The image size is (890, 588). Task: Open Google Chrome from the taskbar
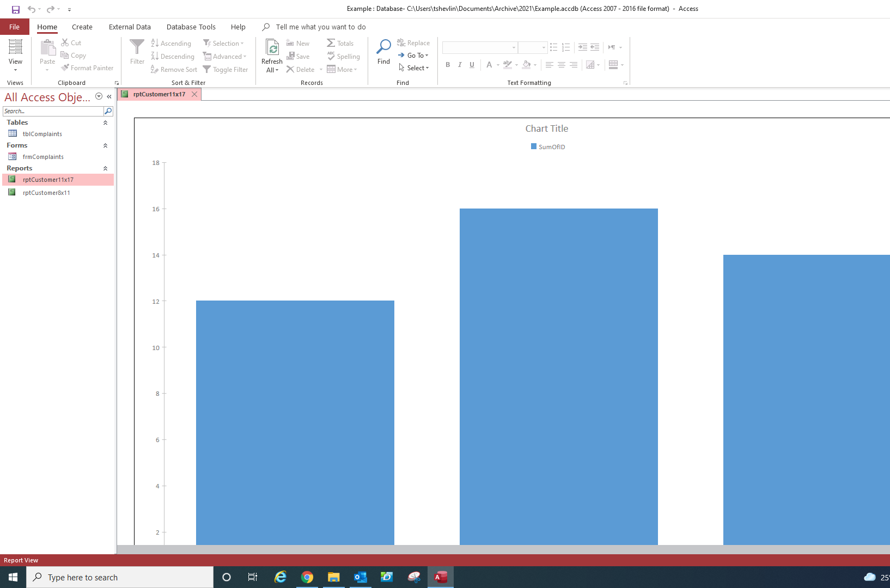(x=307, y=577)
